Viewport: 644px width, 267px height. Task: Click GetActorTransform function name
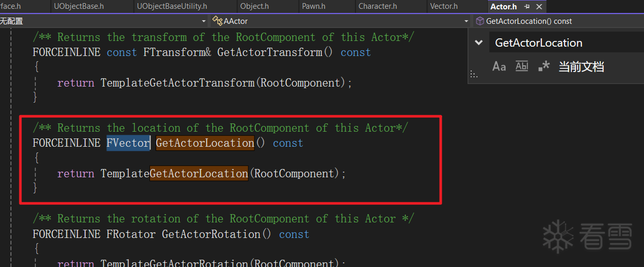point(270,52)
